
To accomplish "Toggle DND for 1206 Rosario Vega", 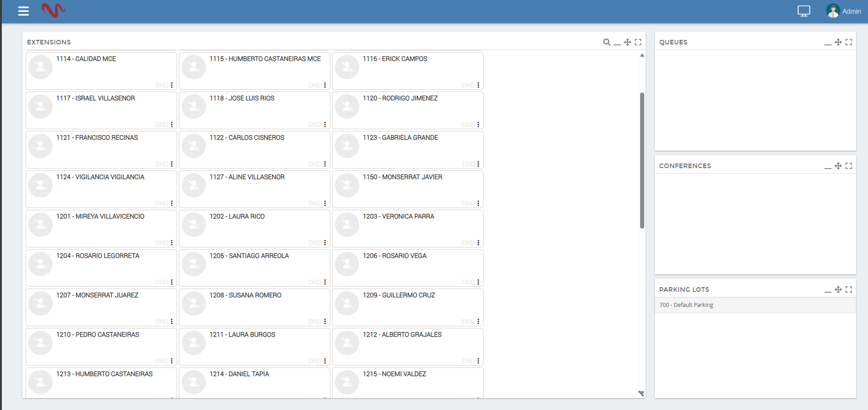I will point(468,282).
